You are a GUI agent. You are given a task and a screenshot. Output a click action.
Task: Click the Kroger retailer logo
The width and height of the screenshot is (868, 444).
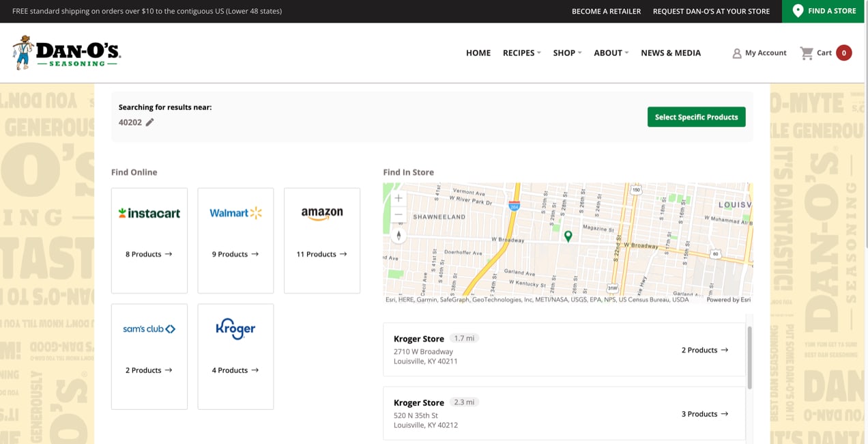(x=235, y=329)
